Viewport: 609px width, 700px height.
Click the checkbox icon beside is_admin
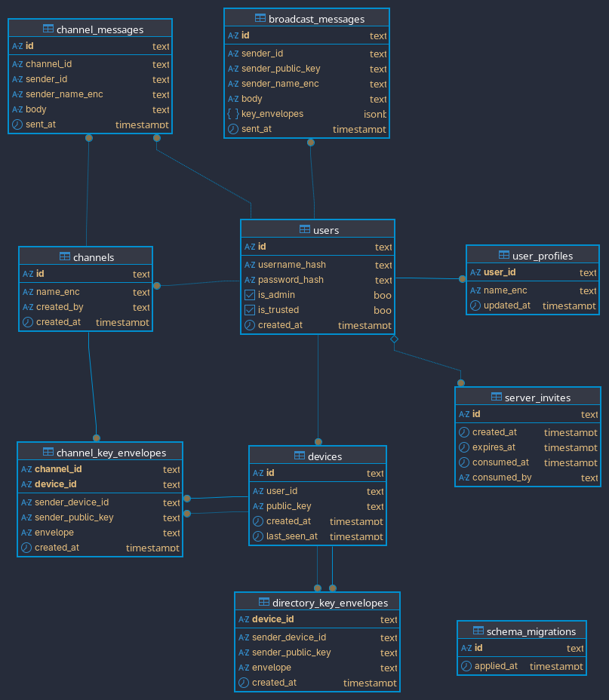pos(250,295)
